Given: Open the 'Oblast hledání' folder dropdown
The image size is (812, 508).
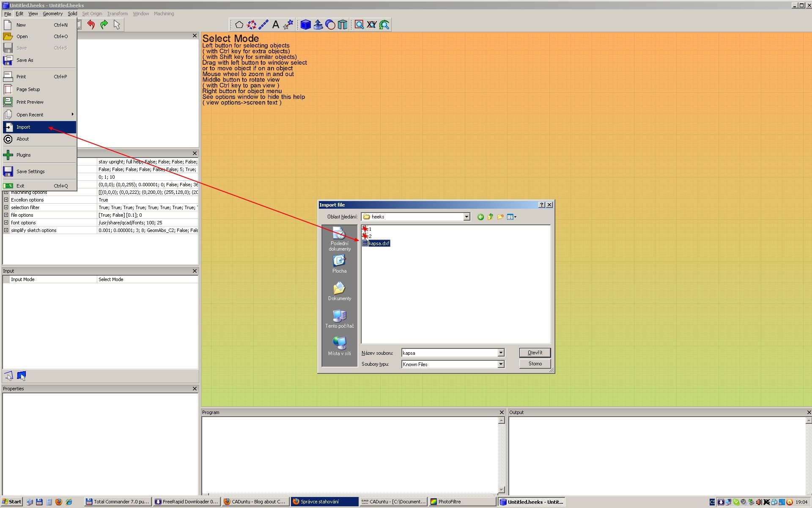Looking at the screenshot, I should [x=466, y=217].
